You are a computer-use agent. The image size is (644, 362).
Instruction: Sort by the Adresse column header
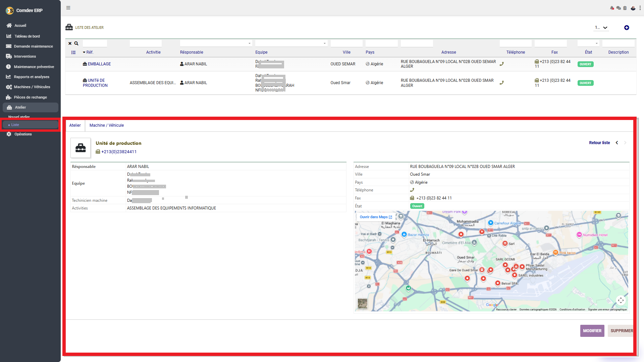(x=448, y=52)
